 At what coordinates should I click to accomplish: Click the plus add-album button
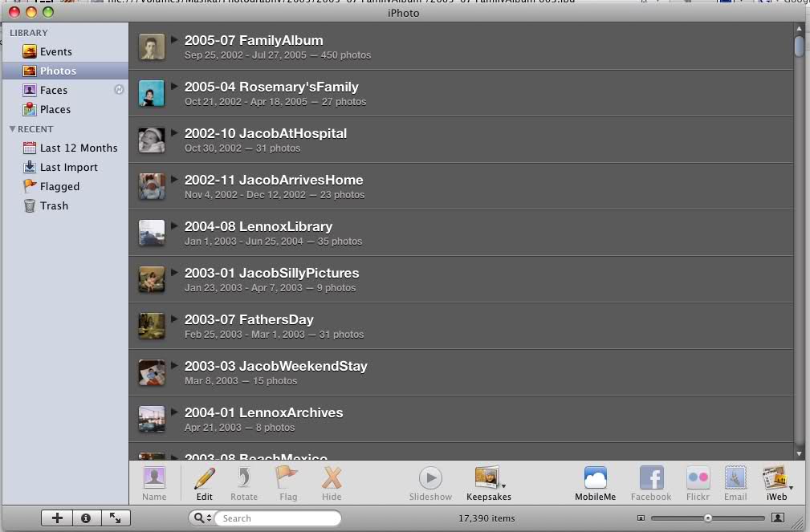[x=57, y=518]
